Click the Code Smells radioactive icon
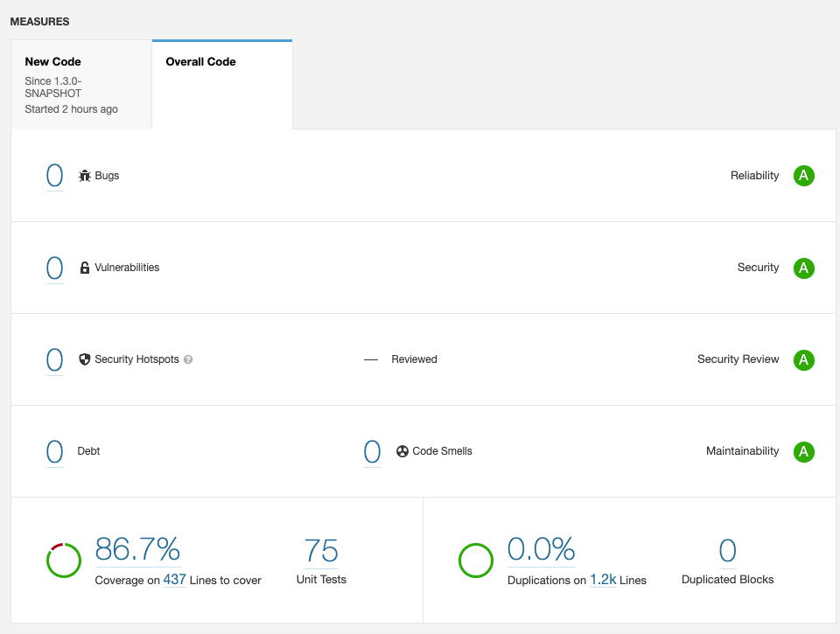The image size is (840, 634). coord(402,451)
